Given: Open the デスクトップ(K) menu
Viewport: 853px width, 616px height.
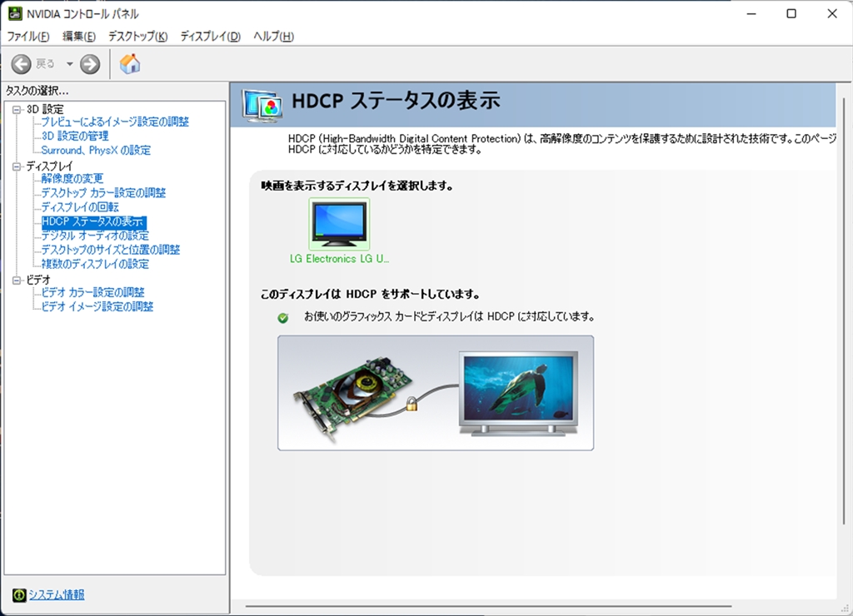Looking at the screenshot, I should (137, 37).
